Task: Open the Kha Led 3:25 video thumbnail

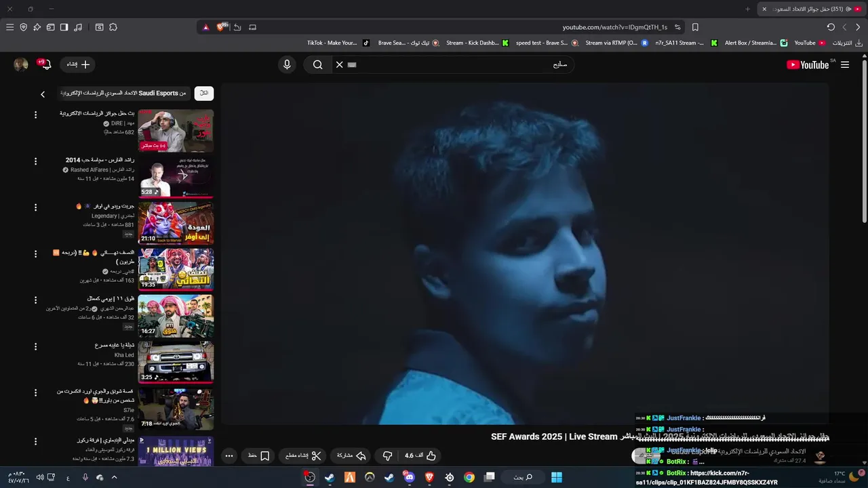Action: click(176, 362)
